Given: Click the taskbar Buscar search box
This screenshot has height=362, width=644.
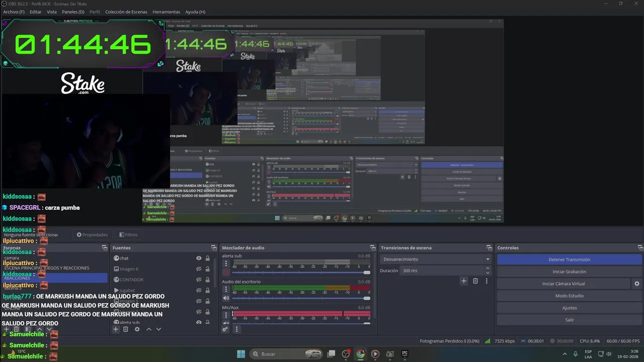Looking at the screenshot, I should tap(287, 354).
